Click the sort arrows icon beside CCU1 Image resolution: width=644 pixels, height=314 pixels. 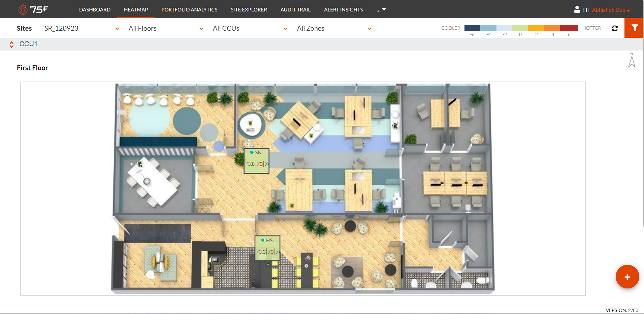click(x=11, y=44)
